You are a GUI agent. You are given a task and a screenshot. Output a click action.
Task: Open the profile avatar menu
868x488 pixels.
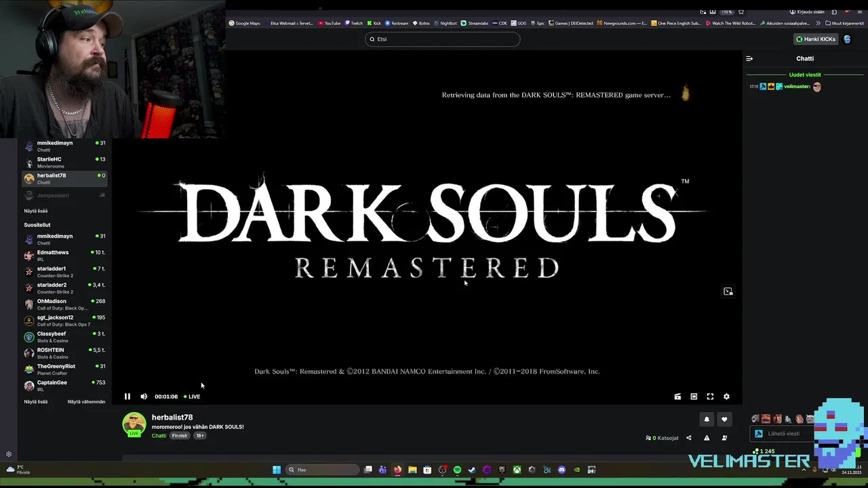[x=847, y=39]
